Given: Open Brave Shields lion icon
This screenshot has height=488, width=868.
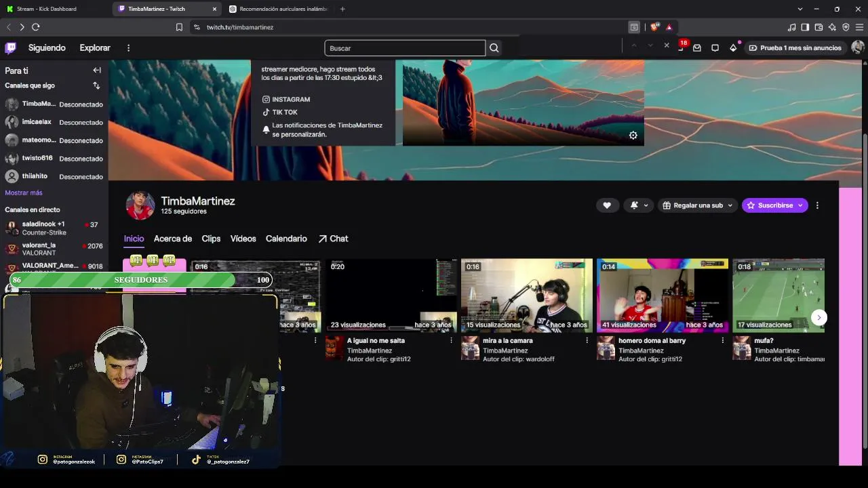Looking at the screenshot, I should [654, 27].
